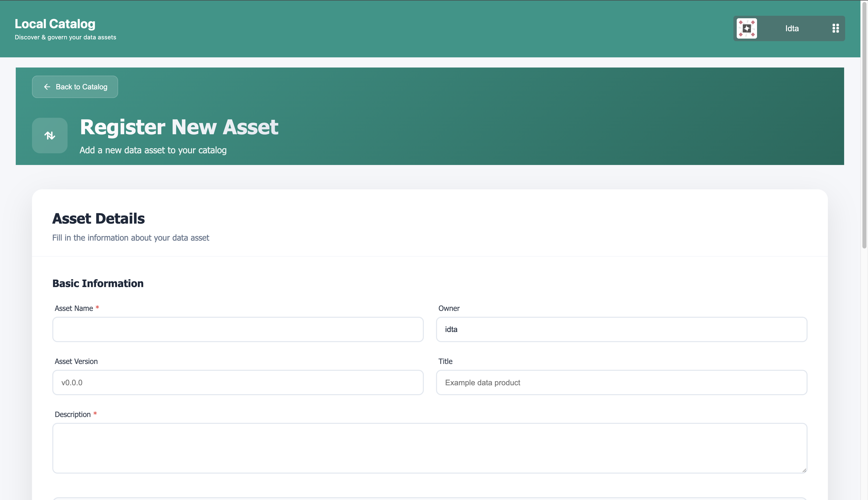The height and width of the screenshot is (500, 868).
Task: Click the Register New Asset heading
Action: tap(179, 127)
